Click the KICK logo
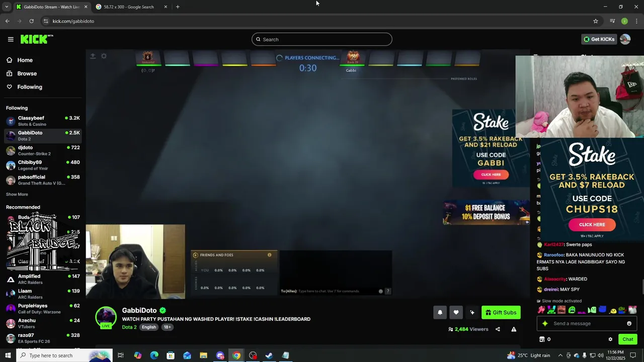Viewport: 644px width, 362px height. coord(36,39)
